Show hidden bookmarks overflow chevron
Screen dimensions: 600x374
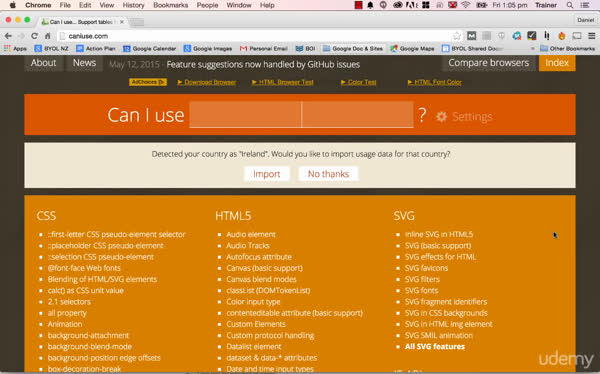[x=532, y=49]
